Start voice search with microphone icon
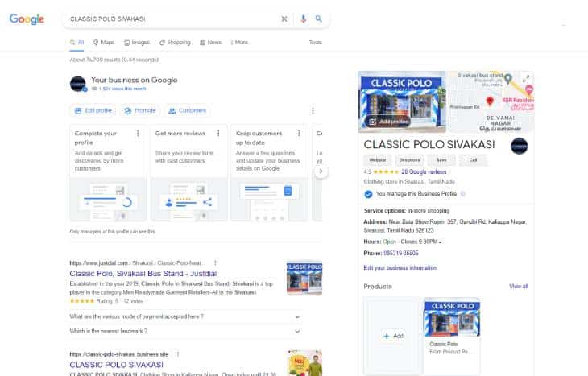This screenshot has width=588, height=376. 304,19
